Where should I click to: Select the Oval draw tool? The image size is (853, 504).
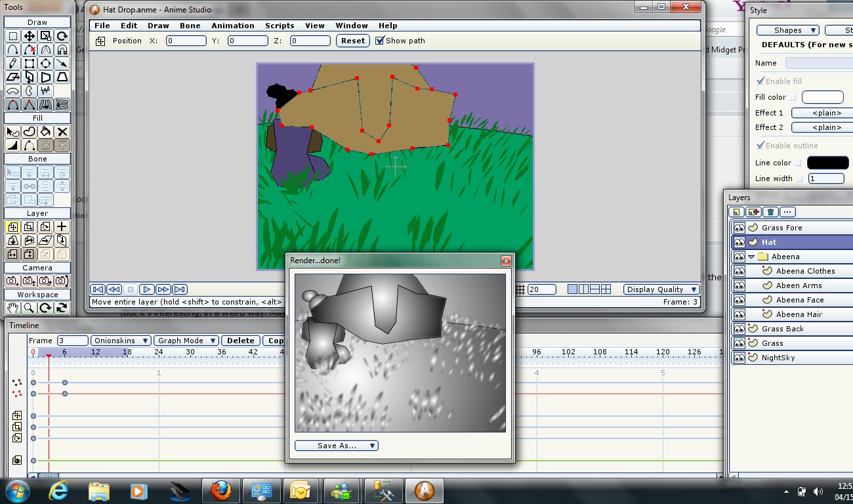(x=45, y=64)
